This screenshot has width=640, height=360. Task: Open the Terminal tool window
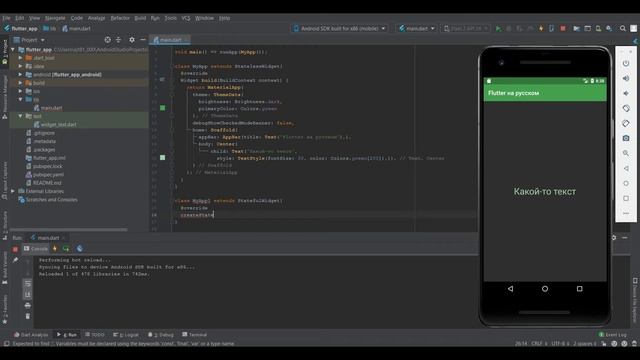[195, 335]
